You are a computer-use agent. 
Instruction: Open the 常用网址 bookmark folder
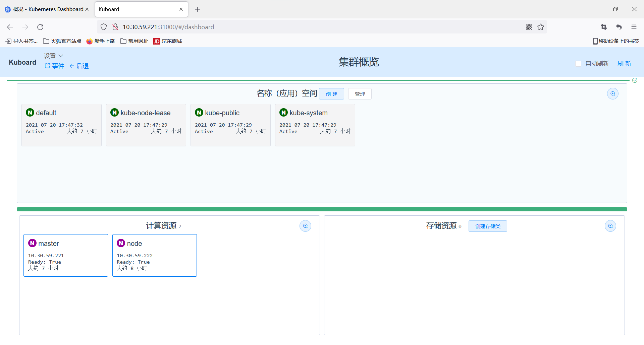(134, 41)
